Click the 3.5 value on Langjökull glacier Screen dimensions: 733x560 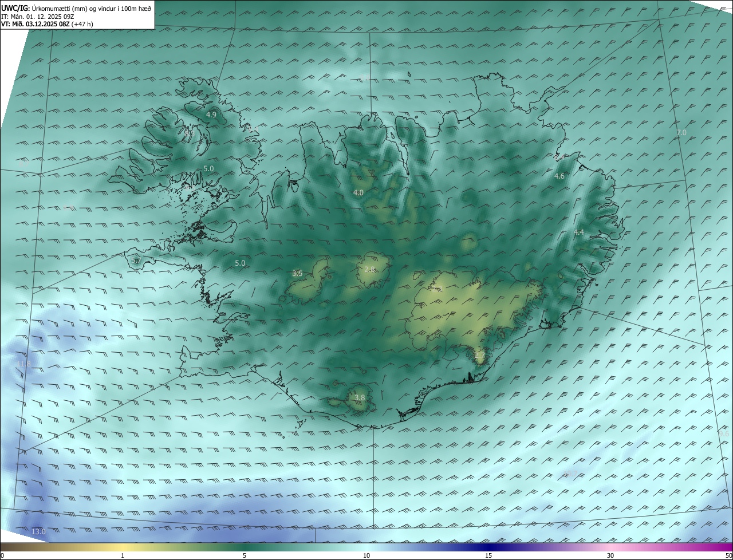pyautogui.click(x=297, y=273)
